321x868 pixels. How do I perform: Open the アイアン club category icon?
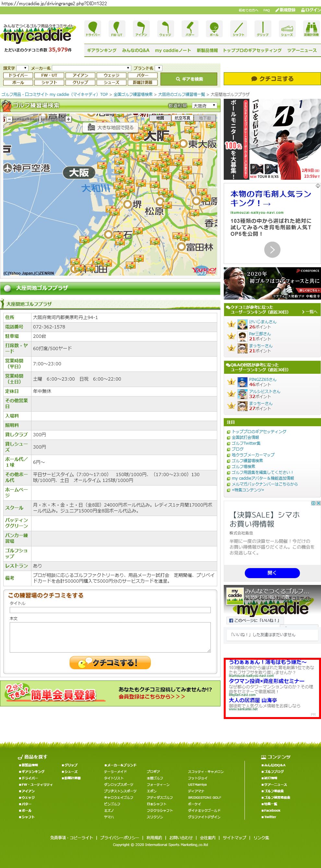[141, 29]
